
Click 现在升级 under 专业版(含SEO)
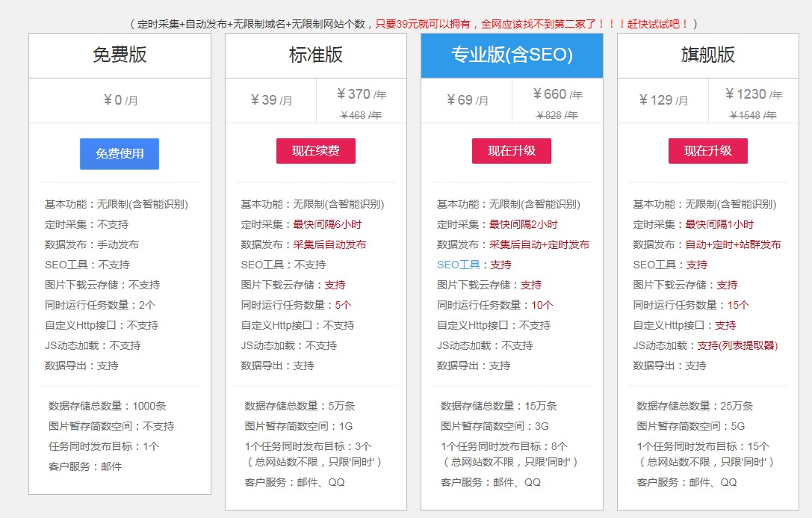[512, 151]
